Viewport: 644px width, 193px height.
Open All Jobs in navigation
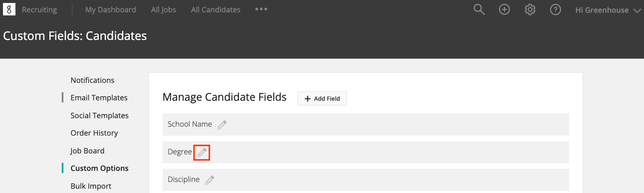point(163,10)
